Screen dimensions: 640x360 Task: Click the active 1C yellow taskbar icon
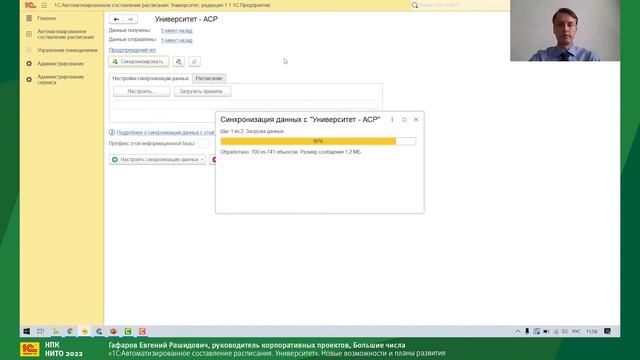[x=84, y=331]
